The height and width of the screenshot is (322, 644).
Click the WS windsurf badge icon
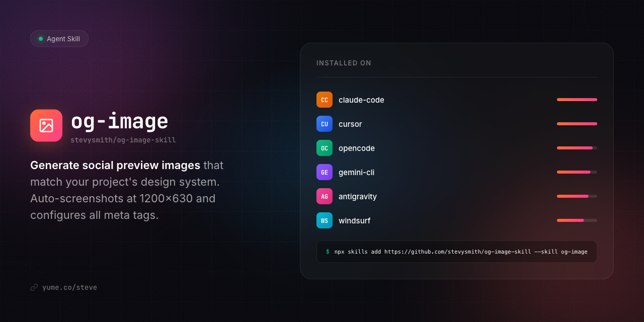[x=325, y=220]
